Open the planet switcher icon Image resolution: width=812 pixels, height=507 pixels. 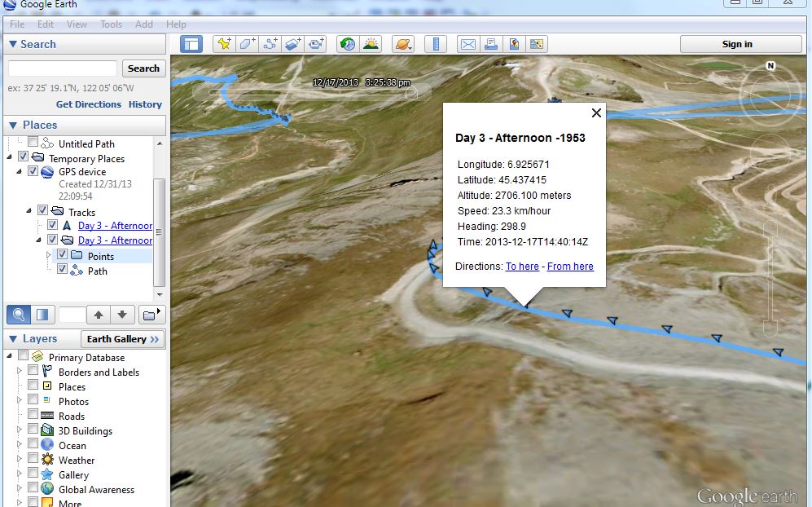[x=403, y=44]
